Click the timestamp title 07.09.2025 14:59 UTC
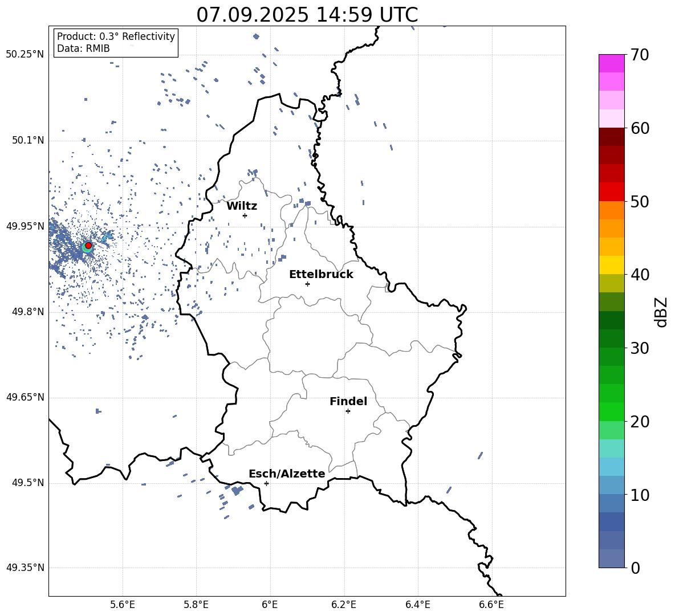The image size is (675, 616). (307, 15)
